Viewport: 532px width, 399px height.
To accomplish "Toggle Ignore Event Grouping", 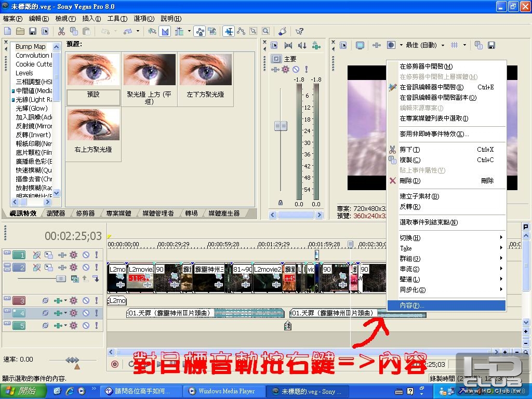I will (212, 32).
